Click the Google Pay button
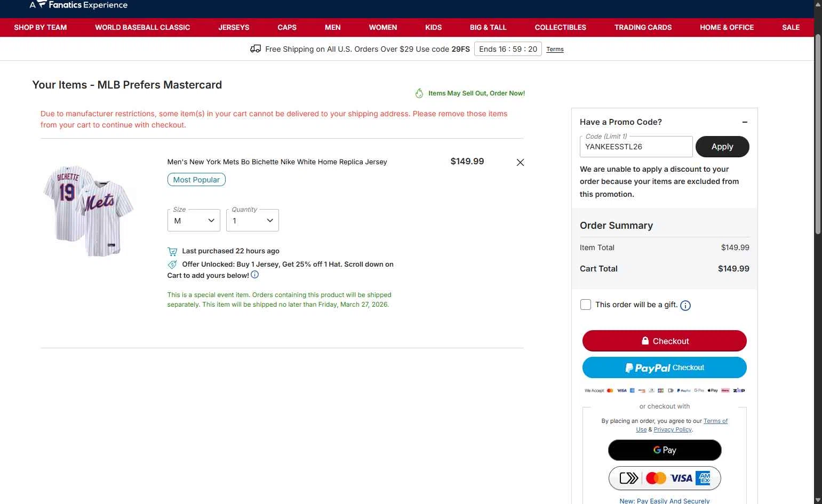Screen dimensions: 822x504 [665, 450]
